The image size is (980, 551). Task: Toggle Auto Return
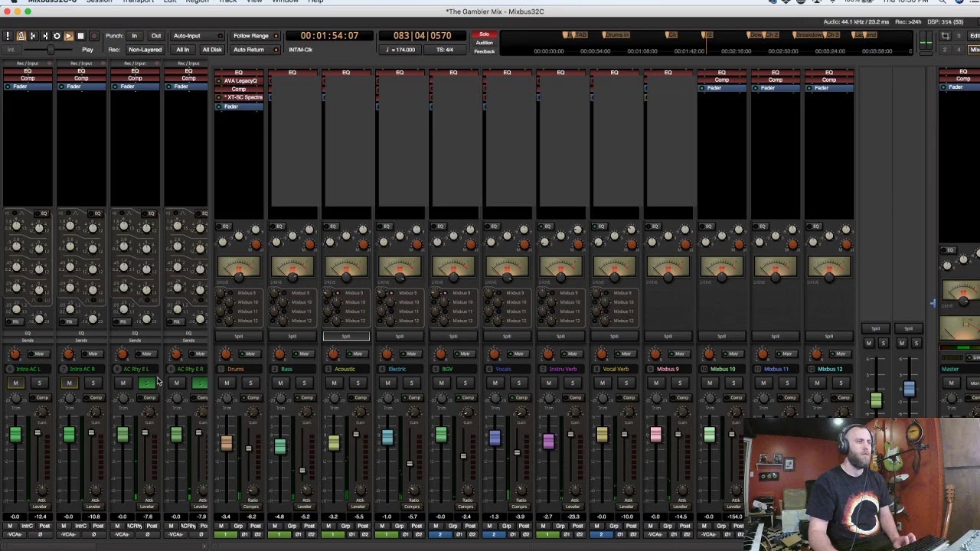255,50
